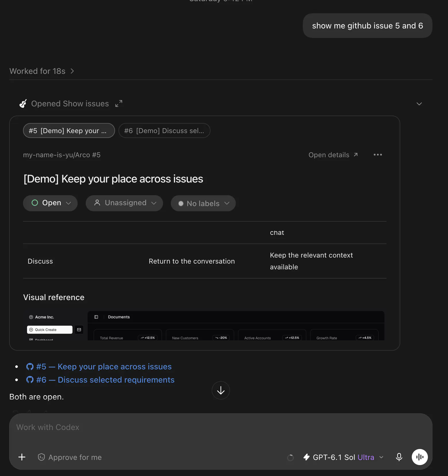This screenshot has width=448, height=476.
Task: Click the loading spinner indicator in composer
Action: click(x=290, y=458)
